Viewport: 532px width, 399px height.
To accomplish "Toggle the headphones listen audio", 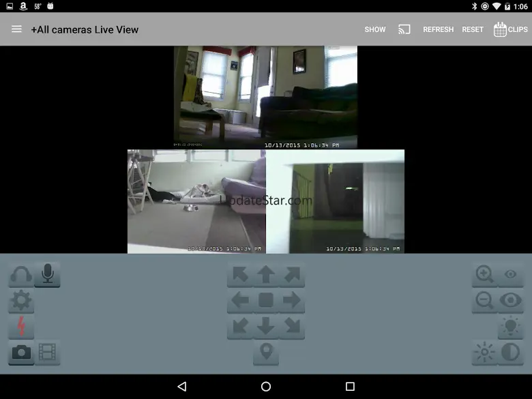I will click(x=21, y=275).
